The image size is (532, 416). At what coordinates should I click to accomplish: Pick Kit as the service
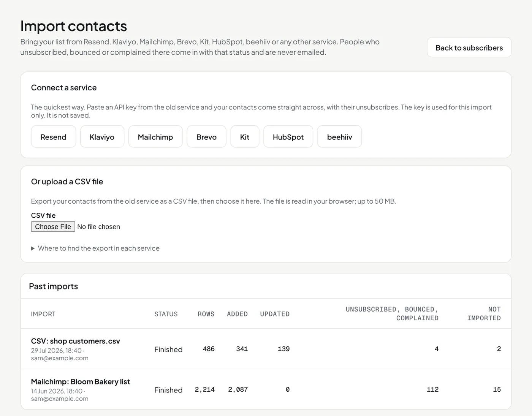coord(245,137)
